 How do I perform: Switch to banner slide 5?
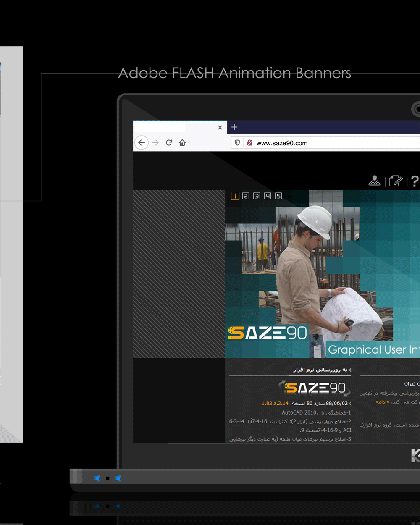click(x=278, y=196)
